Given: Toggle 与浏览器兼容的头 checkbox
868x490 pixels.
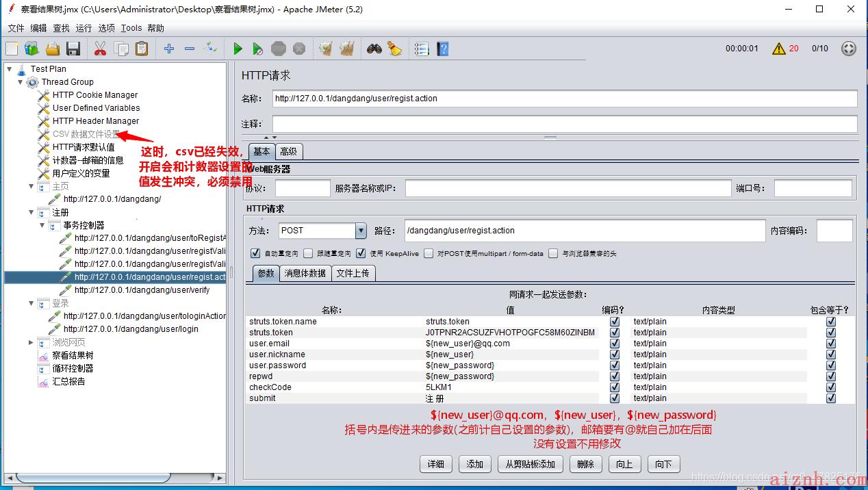Looking at the screenshot, I should tap(553, 253).
